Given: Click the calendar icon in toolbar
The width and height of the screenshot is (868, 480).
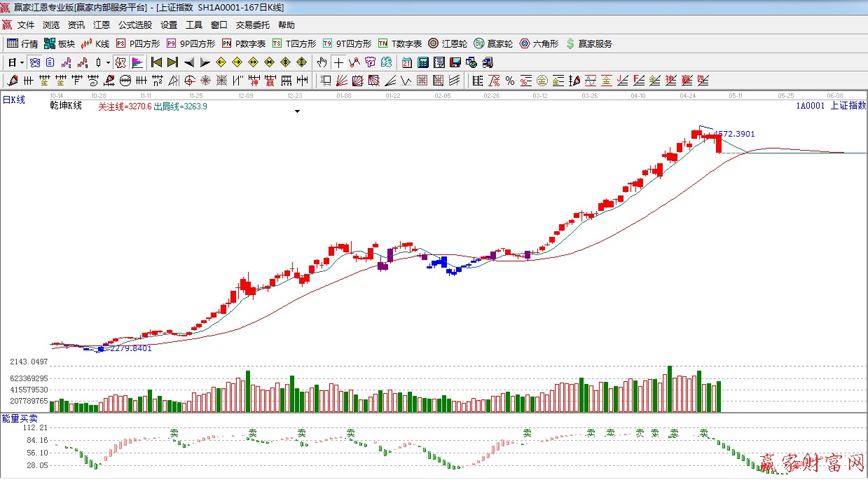Looking at the screenshot, I should point(407,62).
